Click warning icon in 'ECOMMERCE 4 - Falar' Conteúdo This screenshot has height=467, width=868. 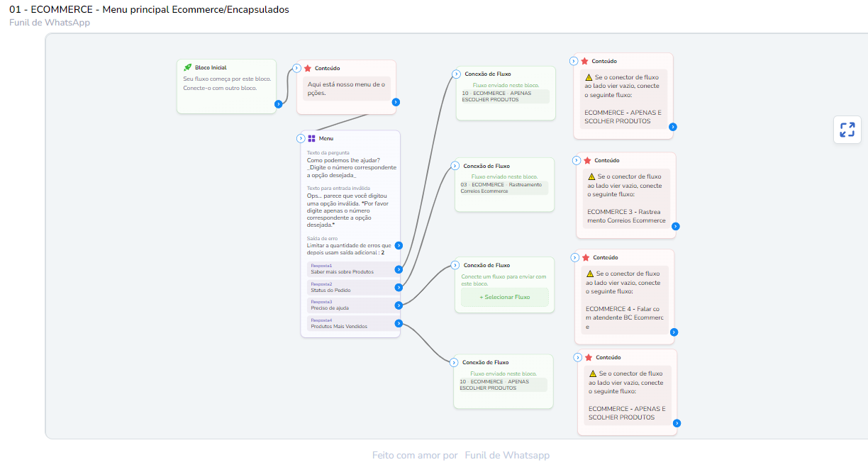click(590, 274)
